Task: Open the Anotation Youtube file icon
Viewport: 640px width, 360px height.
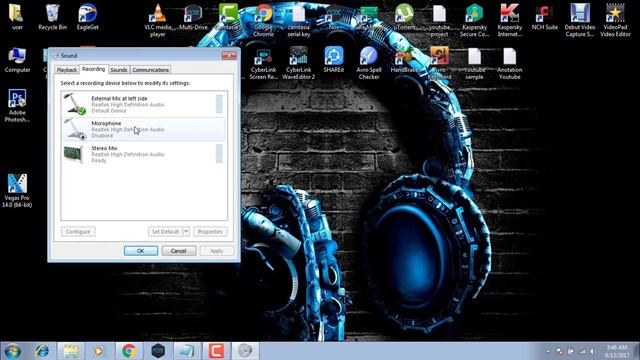Action: (509, 63)
